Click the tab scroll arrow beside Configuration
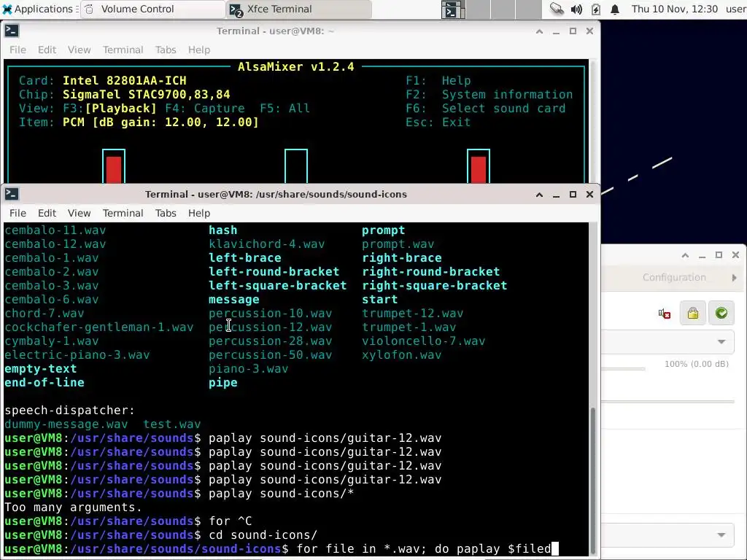The image size is (747, 560). (x=734, y=278)
